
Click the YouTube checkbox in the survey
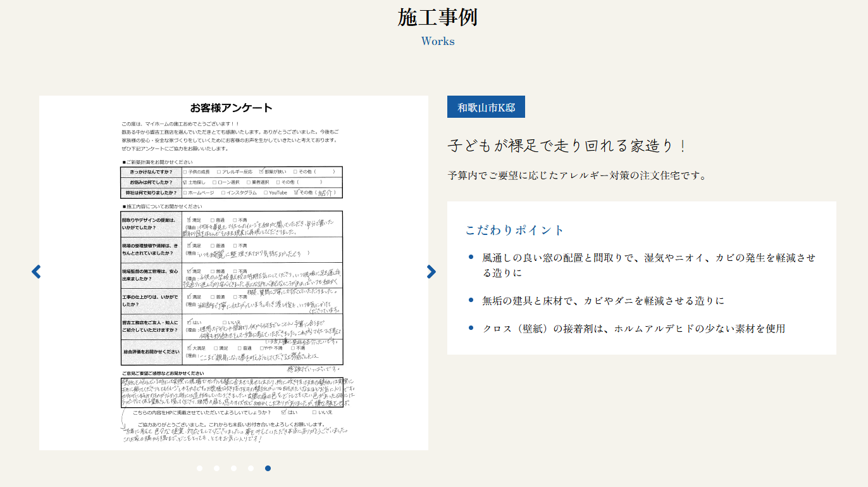tap(264, 193)
